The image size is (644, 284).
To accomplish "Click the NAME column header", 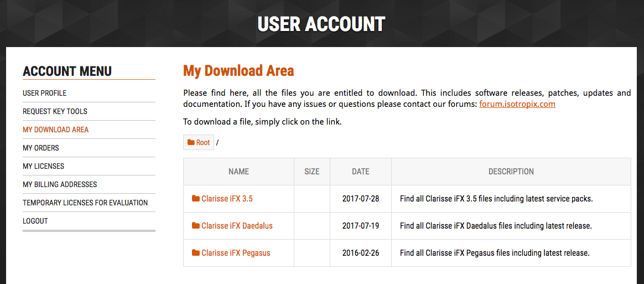I will 238,172.
